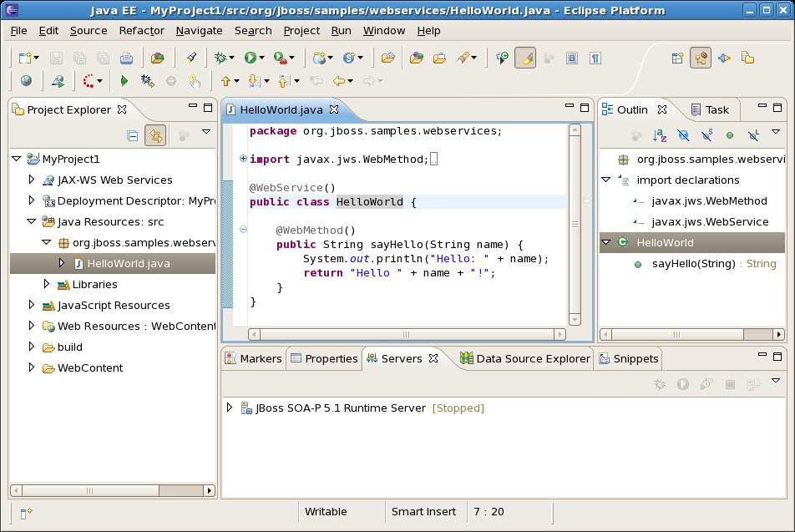
Task: Toggle Link with Editor in Project Explorer
Action: 155,136
